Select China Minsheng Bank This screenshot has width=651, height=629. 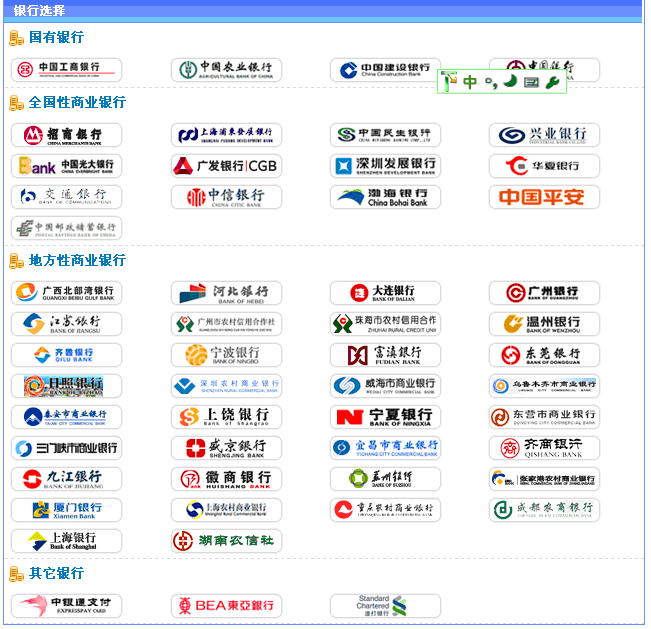(385, 135)
